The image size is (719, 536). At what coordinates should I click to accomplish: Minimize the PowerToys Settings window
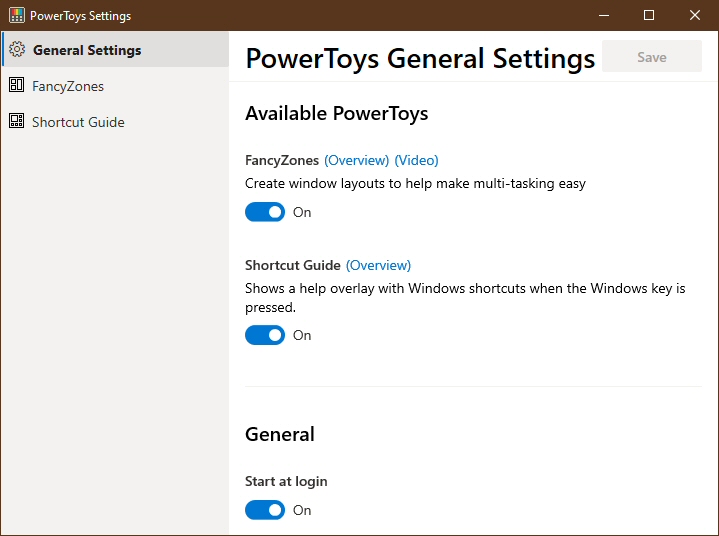(x=604, y=15)
